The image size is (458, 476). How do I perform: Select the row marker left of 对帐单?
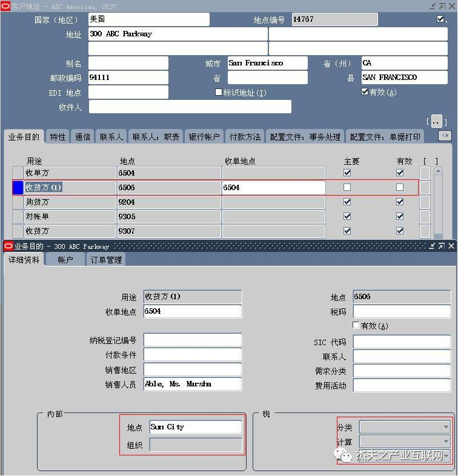click(x=18, y=217)
